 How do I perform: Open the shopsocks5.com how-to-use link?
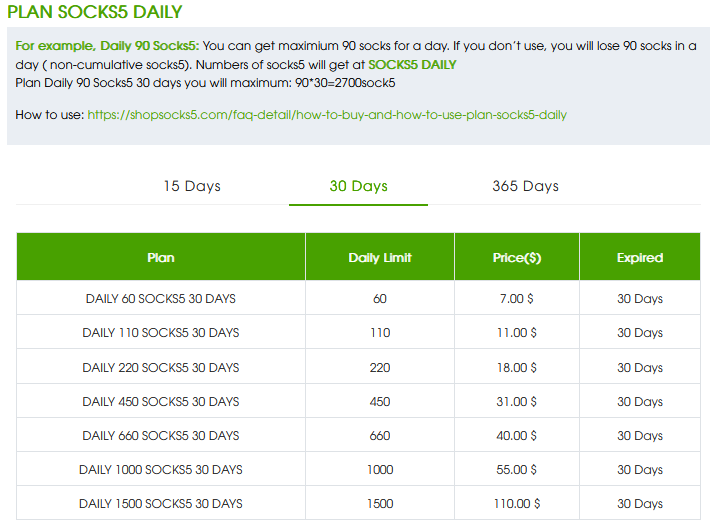(x=327, y=115)
